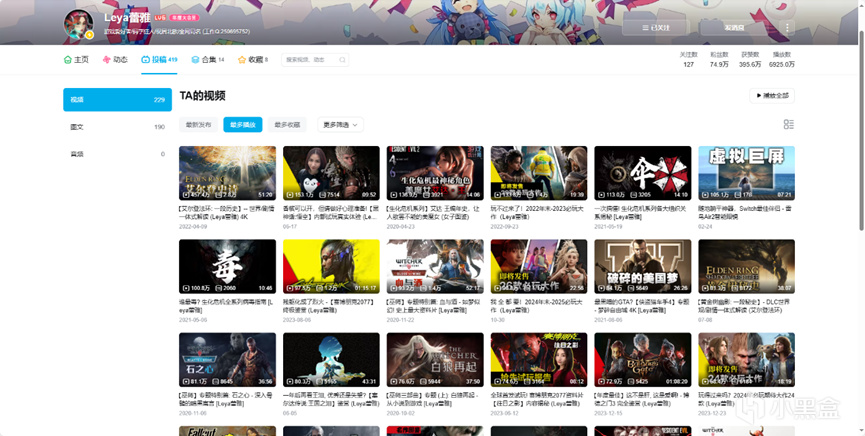Select 视频 229 in the left sidebar

pos(118,100)
